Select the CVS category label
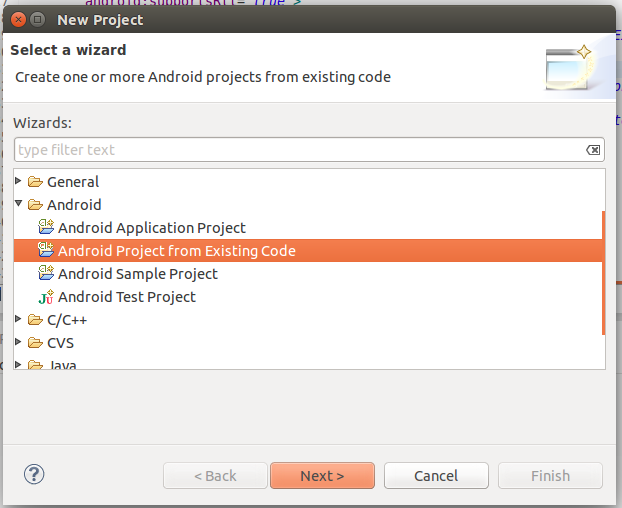This screenshot has height=508, width=622. pos(60,343)
